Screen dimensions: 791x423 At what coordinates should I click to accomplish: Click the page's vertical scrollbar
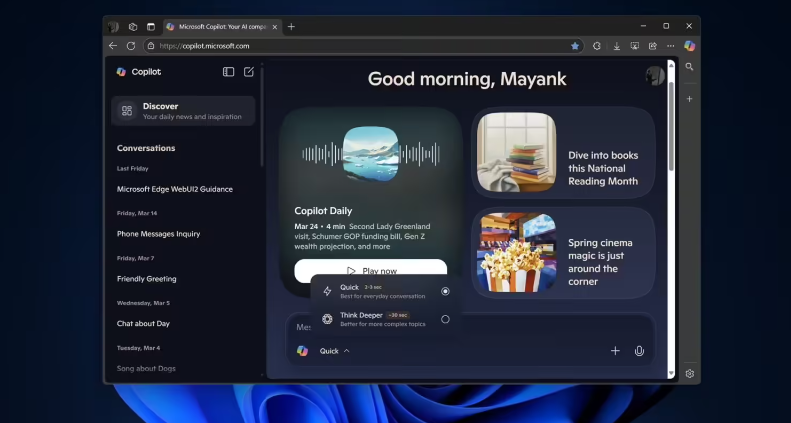point(671,130)
